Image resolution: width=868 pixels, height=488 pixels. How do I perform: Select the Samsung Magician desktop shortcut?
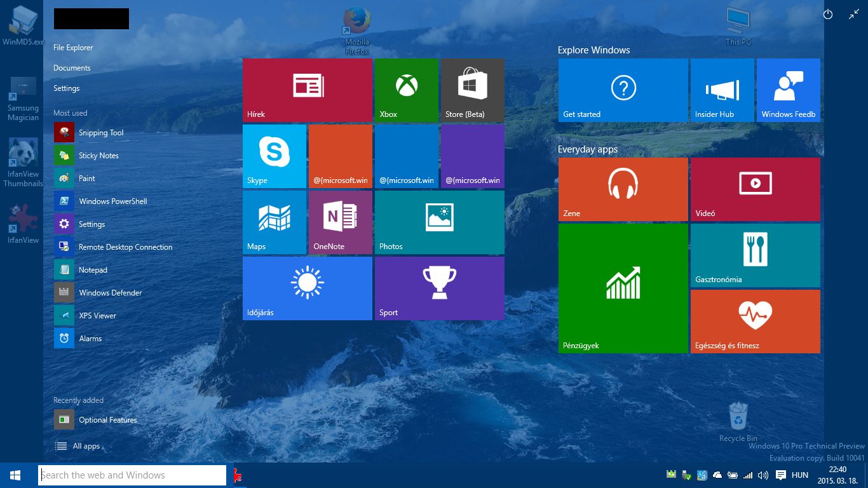point(23,99)
